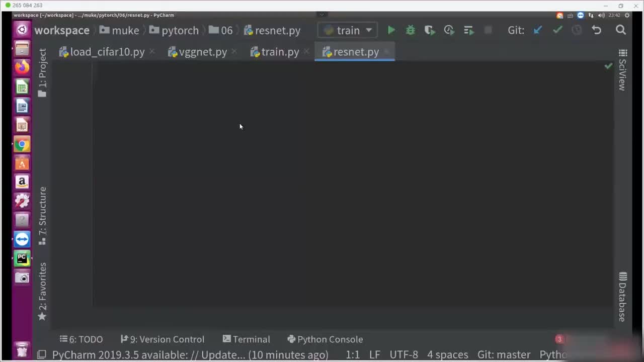Open Search Everywhere magnifier icon
The height and width of the screenshot is (362, 644).
pyautogui.click(x=621, y=30)
